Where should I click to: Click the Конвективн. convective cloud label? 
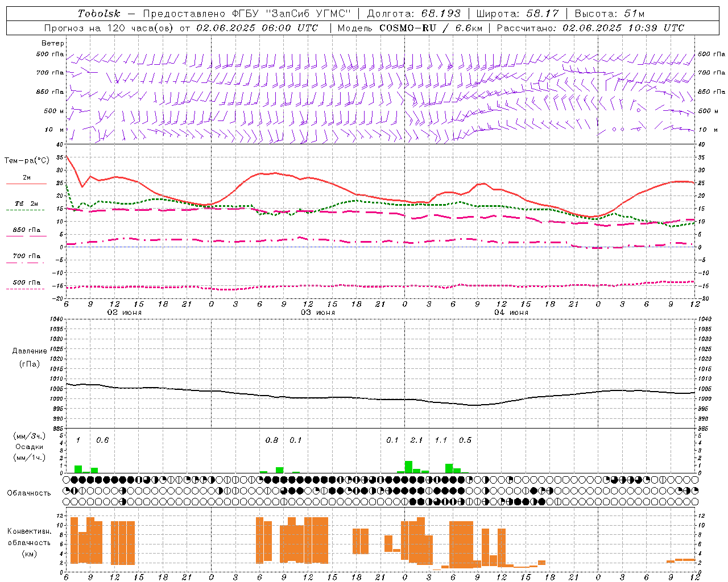(x=29, y=531)
